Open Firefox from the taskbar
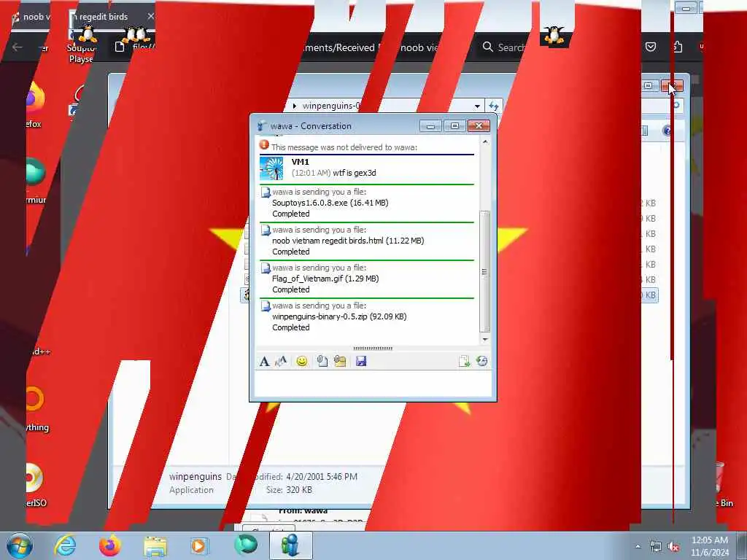This screenshot has width=747, height=560. pyautogui.click(x=109, y=545)
